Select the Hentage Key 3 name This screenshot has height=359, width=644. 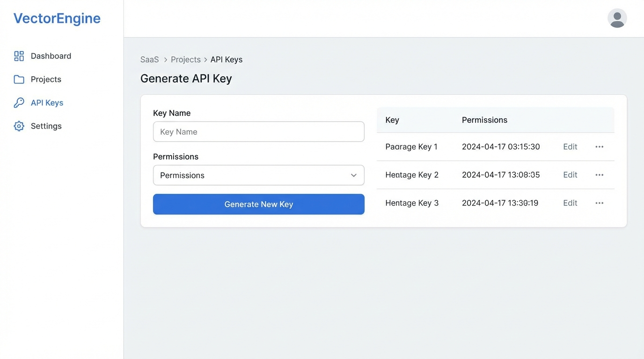click(x=411, y=203)
